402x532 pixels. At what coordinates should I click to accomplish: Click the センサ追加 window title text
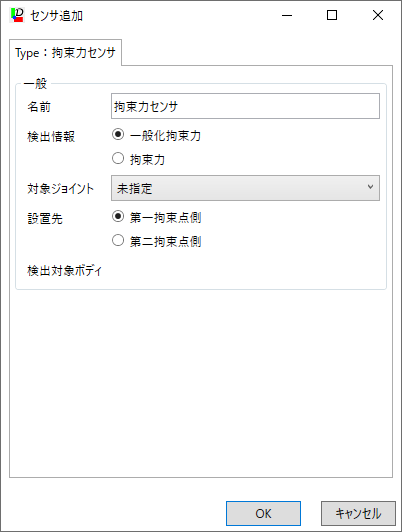(56, 16)
